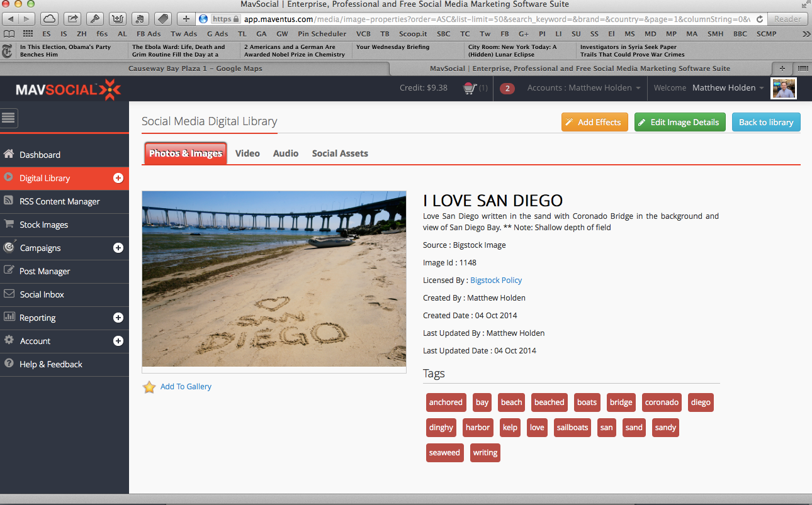Click the shopping cart icon in header
The height and width of the screenshot is (505, 812).
click(x=470, y=88)
